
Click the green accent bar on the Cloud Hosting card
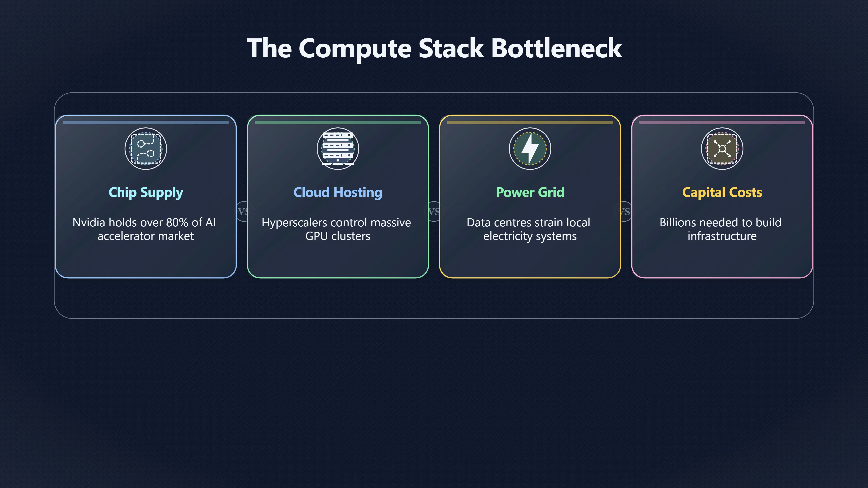[338, 122]
